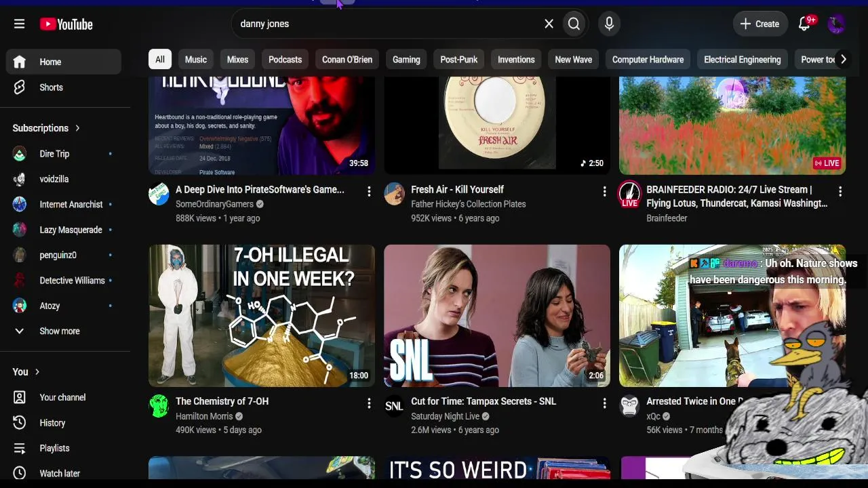Open the Fresh Air - Kill Yourself title
Image resolution: width=868 pixels, height=488 pixels.
tap(457, 190)
